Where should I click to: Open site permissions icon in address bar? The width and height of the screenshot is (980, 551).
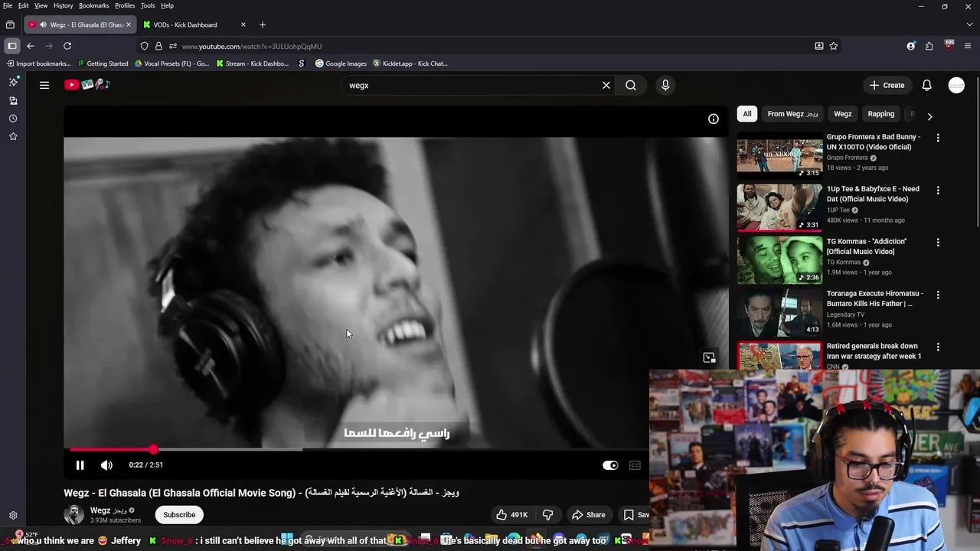point(173,46)
